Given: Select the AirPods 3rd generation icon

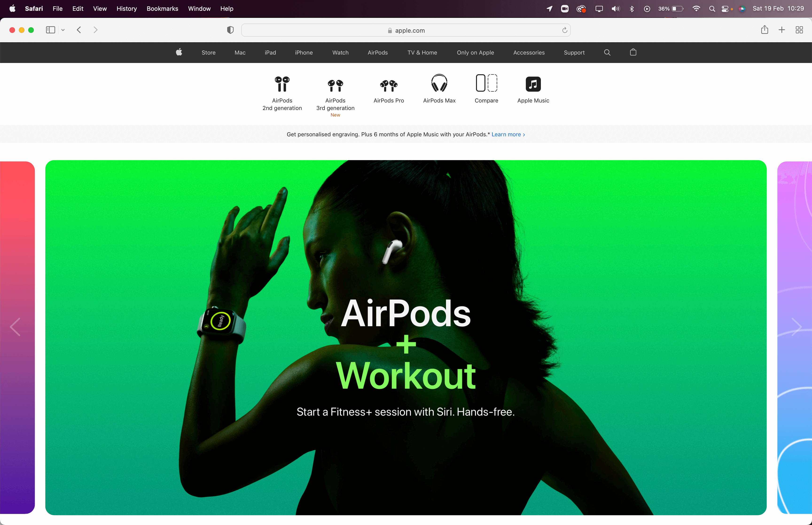Looking at the screenshot, I should 335,86.
